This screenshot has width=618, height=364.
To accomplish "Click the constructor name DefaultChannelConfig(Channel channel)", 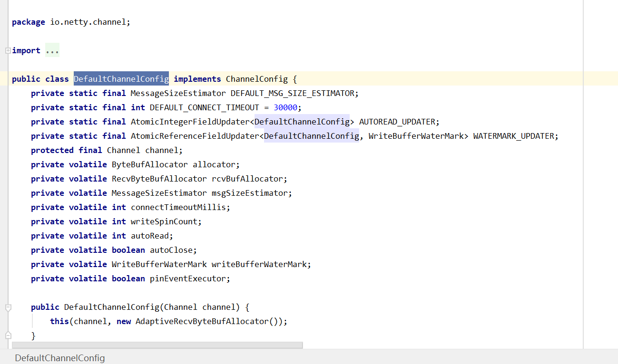I will pyautogui.click(x=112, y=307).
